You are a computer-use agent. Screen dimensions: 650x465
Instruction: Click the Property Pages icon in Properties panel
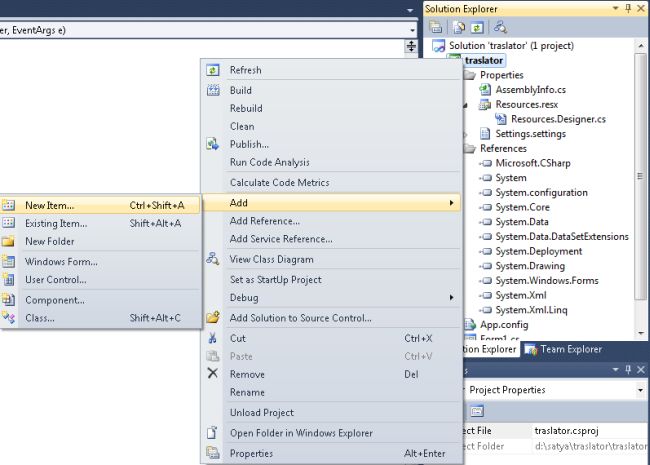pos(477,411)
